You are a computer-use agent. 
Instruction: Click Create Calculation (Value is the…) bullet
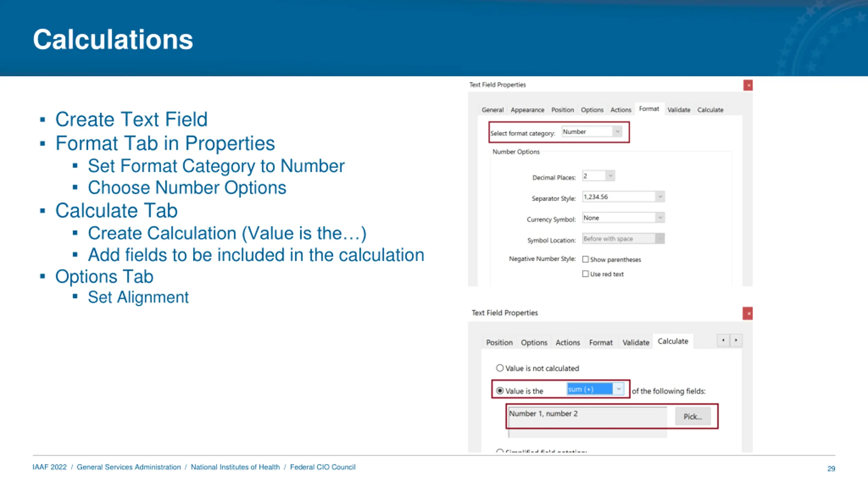pos(227,233)
